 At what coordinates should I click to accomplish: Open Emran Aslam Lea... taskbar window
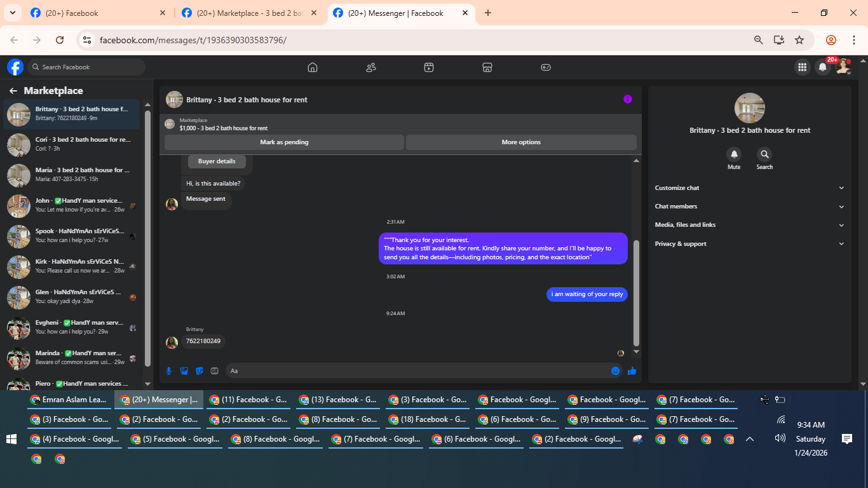point(69,400)
